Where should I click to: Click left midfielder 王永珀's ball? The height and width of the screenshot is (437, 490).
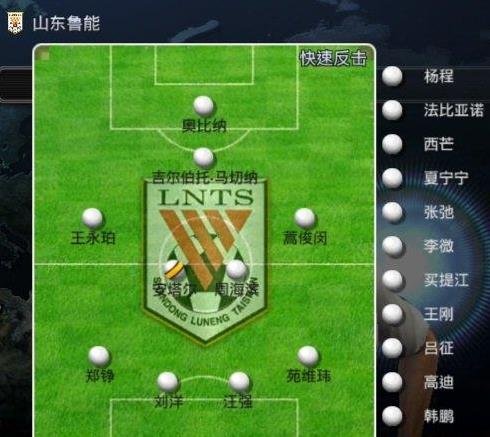click(92, 218)
